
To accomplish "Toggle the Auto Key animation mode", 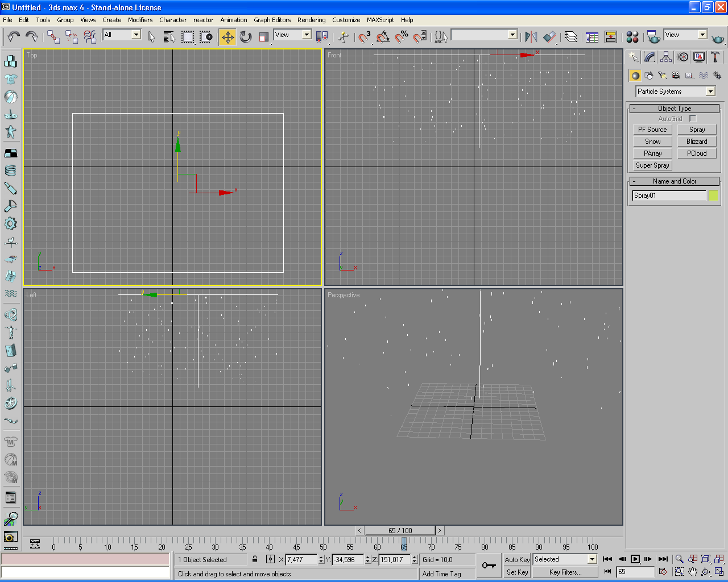I will point(517,559).
